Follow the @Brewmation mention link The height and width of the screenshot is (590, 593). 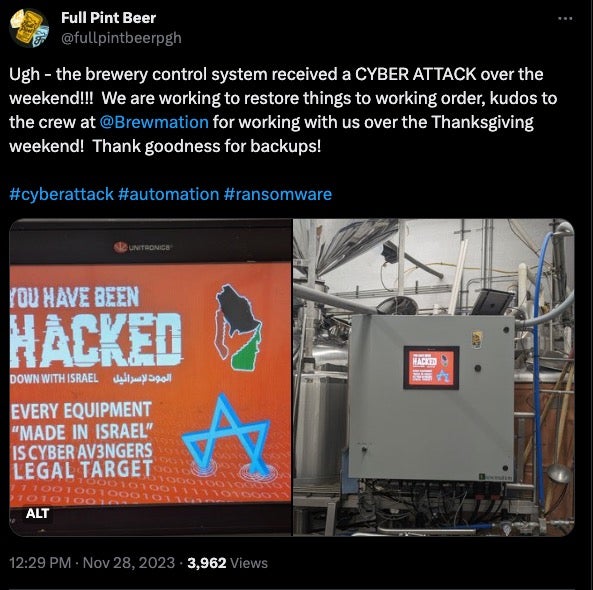click(154, 122)
